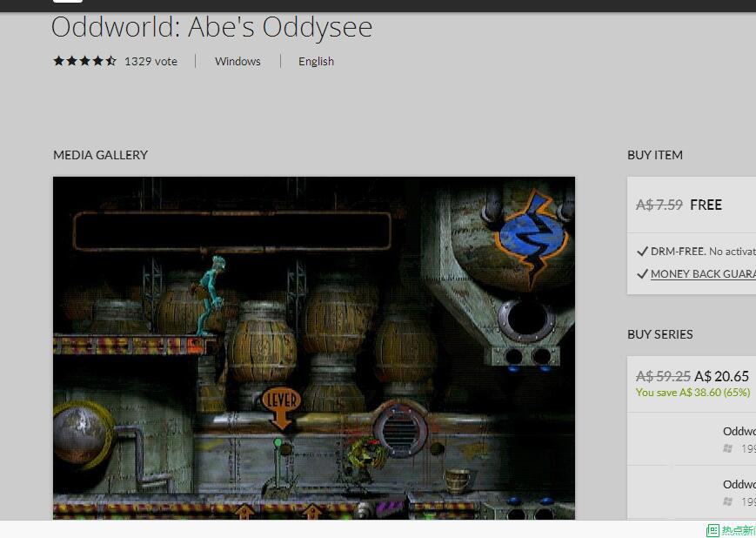Click the BUY SERIES heading
This screenshot has width=756, height=538.
pos(659,334)
